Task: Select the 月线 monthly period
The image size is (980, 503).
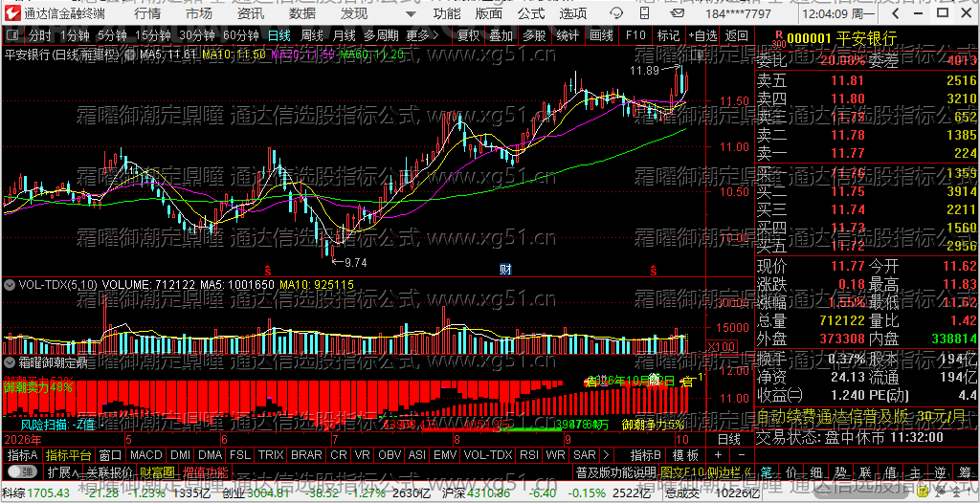Action: pyautogui.click(x=344, y=36)
